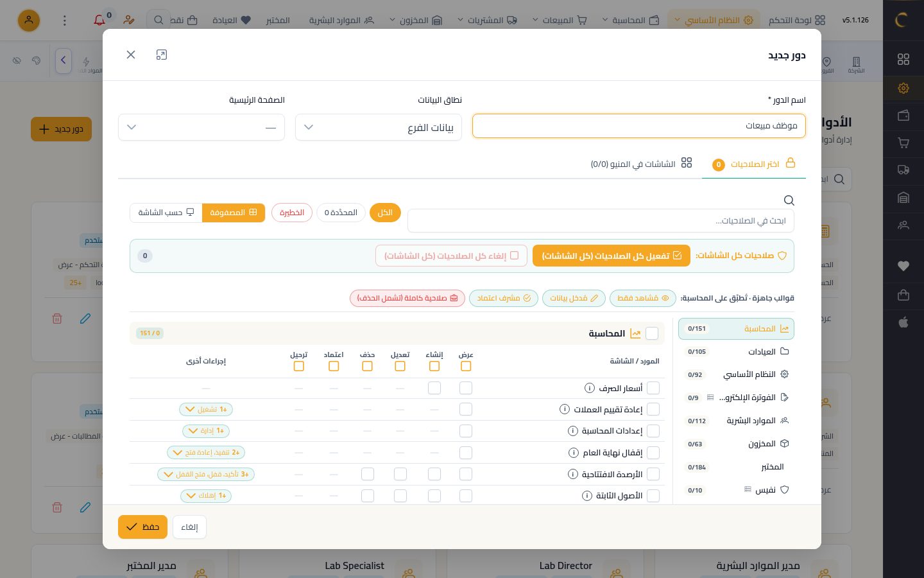The width and height of the screenshot is (924, 578).
Task: Select the الأصول الثابتة row checkbox
Action: 653,496
